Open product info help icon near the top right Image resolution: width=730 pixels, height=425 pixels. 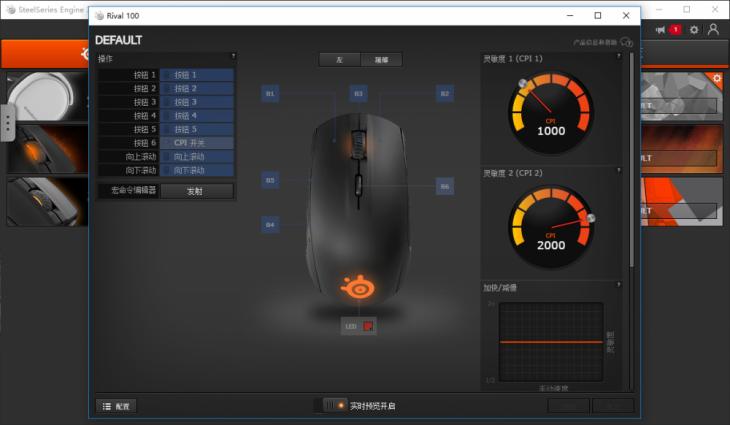(x=627, y=42)
